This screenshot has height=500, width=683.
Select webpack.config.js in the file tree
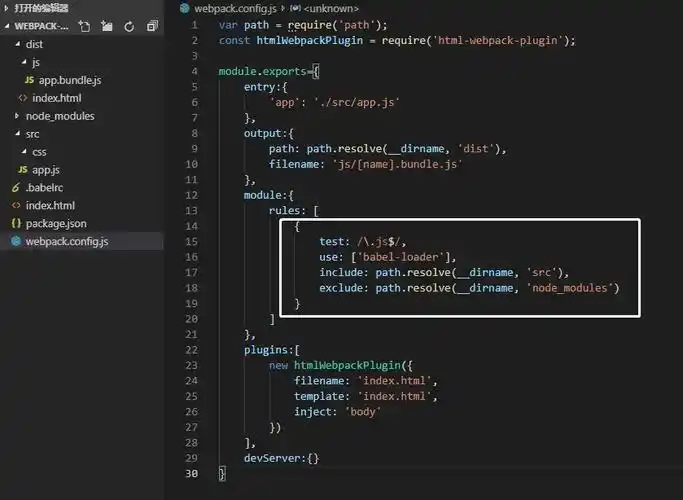[x=67, y=241]
